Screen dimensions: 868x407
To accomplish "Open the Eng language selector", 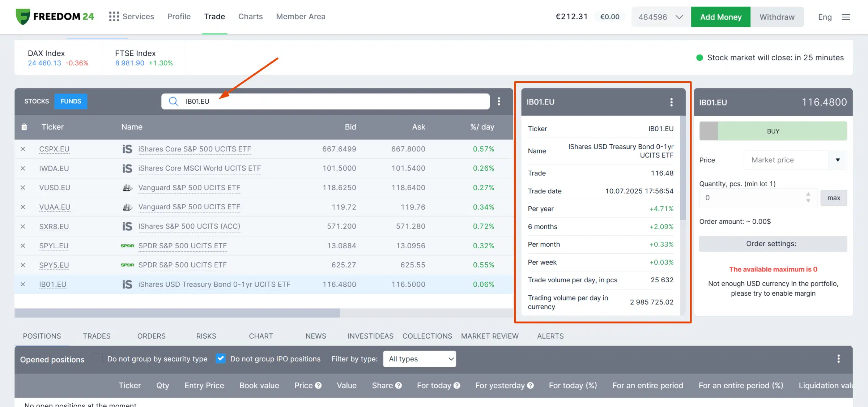I will pyautogui.click(x=825, y=17).
